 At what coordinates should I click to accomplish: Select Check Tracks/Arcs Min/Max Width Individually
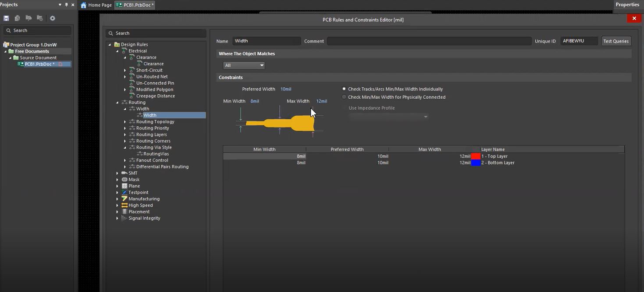point(344,89)
